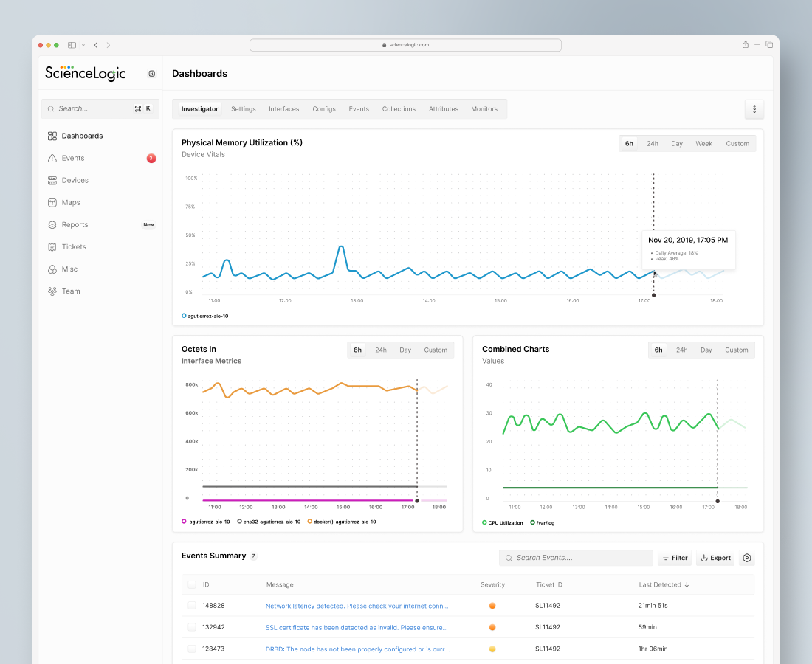
Task: Tick the checkbox for event 132942
Action: coord(192,627)
